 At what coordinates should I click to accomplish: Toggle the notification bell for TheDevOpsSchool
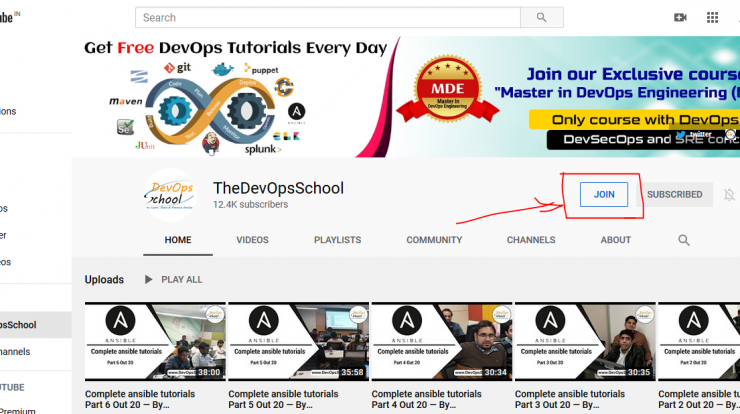tap(729, 194)
